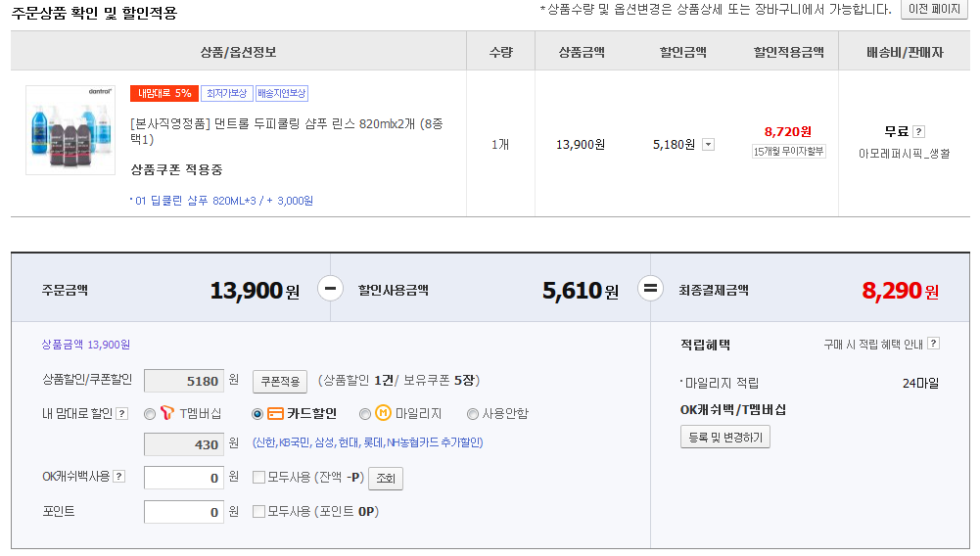Viewport: 980px width, 556px height.
Task: Click the 내맘대로 5% red badge
Action: 163,94
